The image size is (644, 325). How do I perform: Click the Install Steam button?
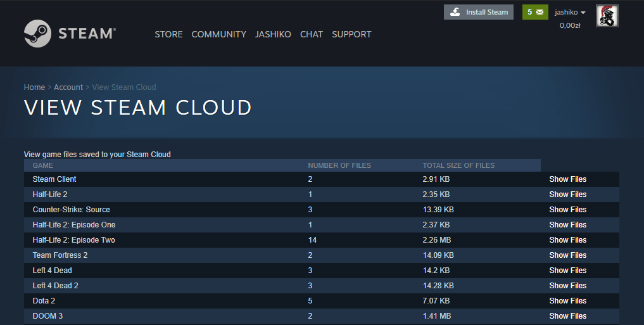479,12
